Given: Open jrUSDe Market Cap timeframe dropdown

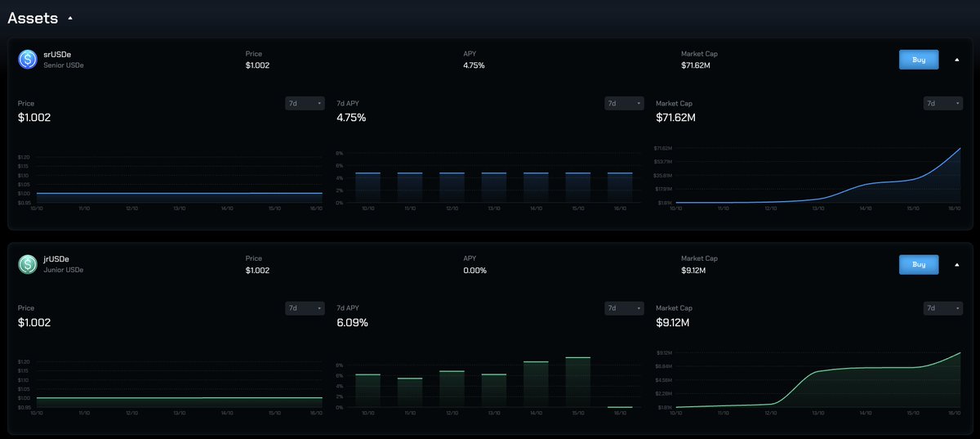Looking at the screenshot, I should point(942,308).
